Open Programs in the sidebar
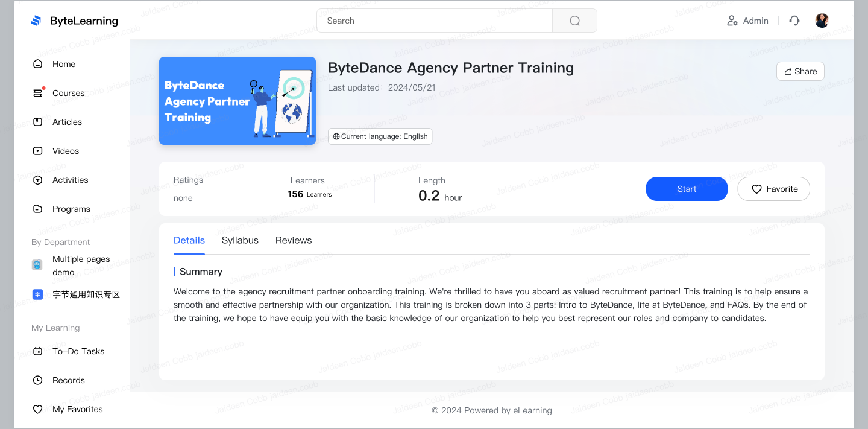 click(72, 209)
